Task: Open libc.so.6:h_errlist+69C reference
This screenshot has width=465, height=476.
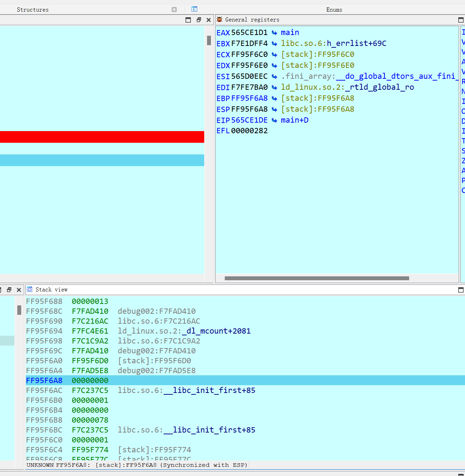Action: pyautogui.click(x=334, y=43)
